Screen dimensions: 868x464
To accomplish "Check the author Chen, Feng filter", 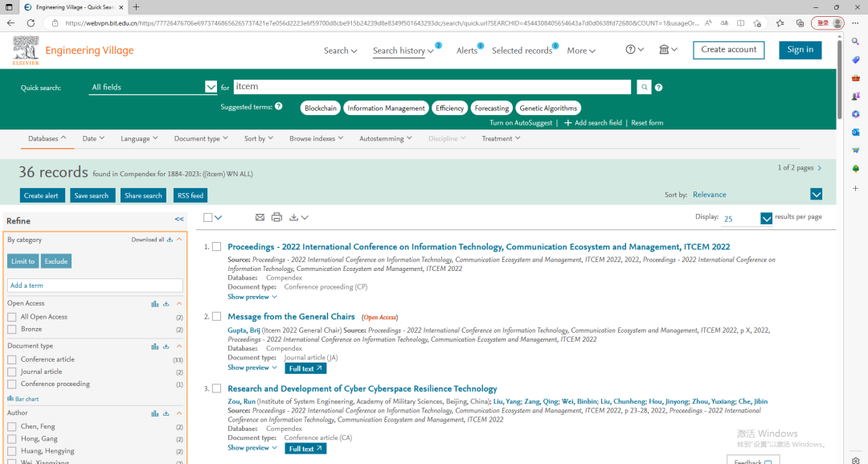I will pyautogui.click(x=11, y=426).
